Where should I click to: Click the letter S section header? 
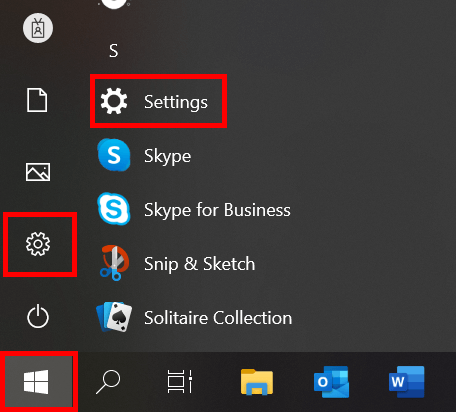coord(114,51)
